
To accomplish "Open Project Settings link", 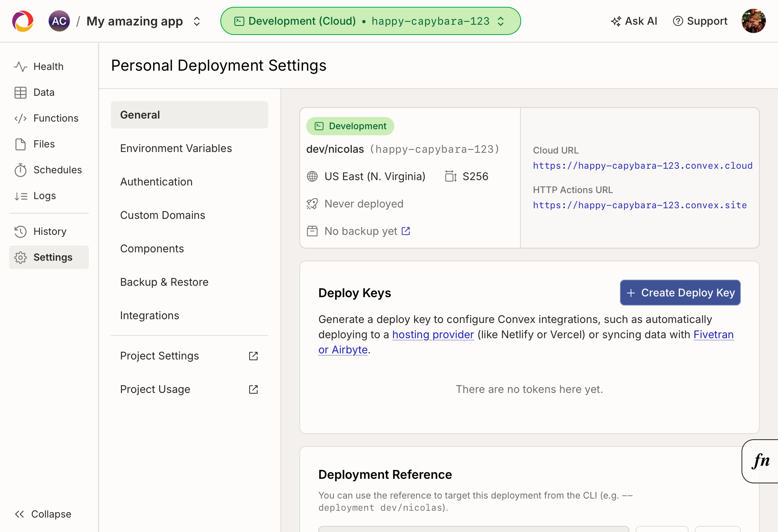I will click(x=190, y=356).
